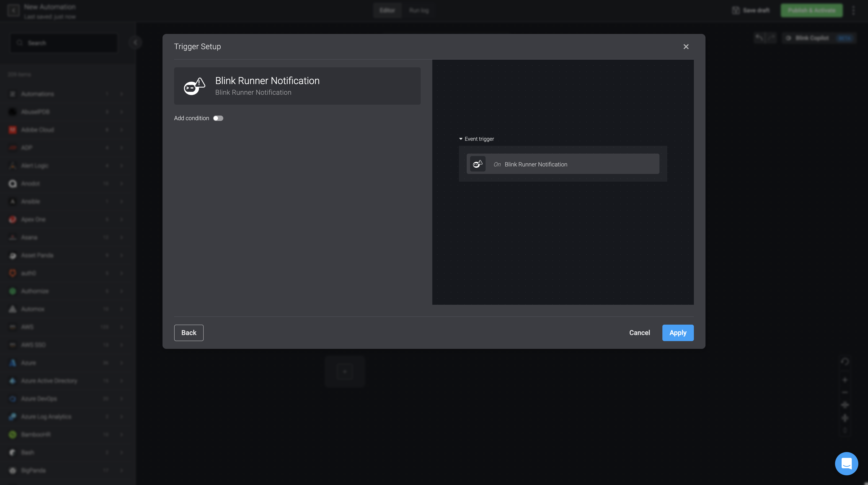
Task: Collapse the sidebar with the chevron button
Action: pos(135,43)
